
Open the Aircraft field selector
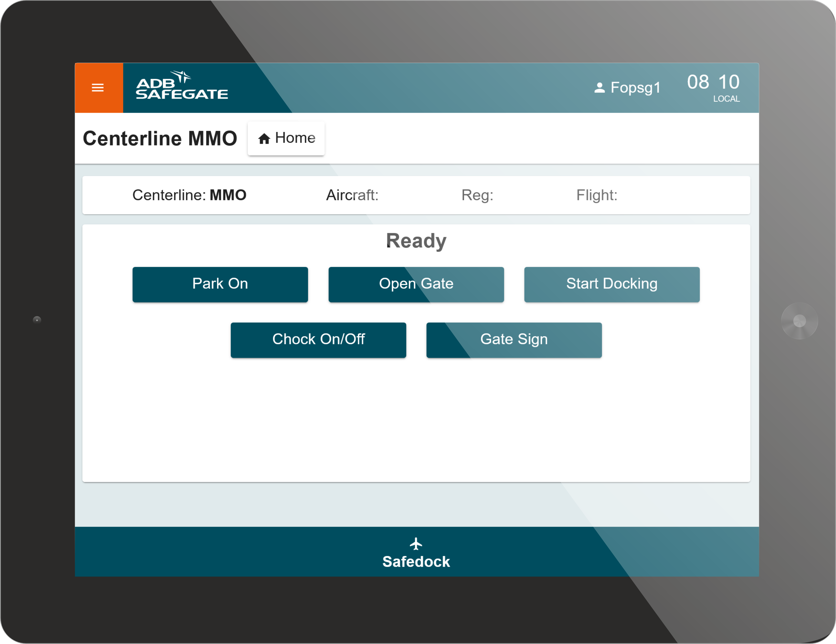click(352, 195)
